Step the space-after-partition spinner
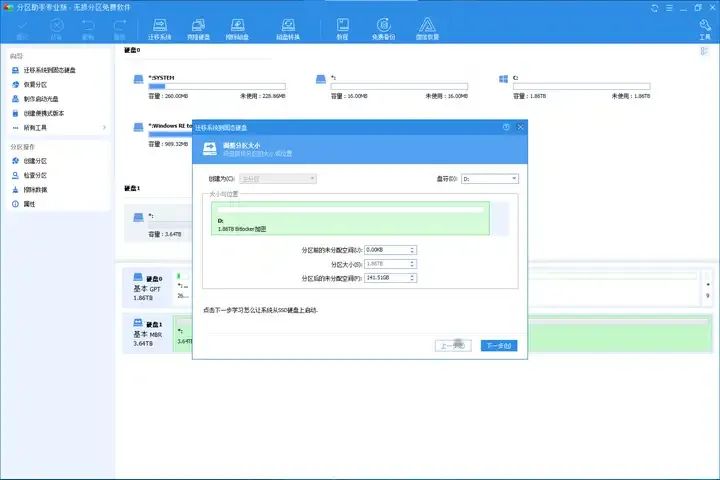720x480 pixels. 412,277
